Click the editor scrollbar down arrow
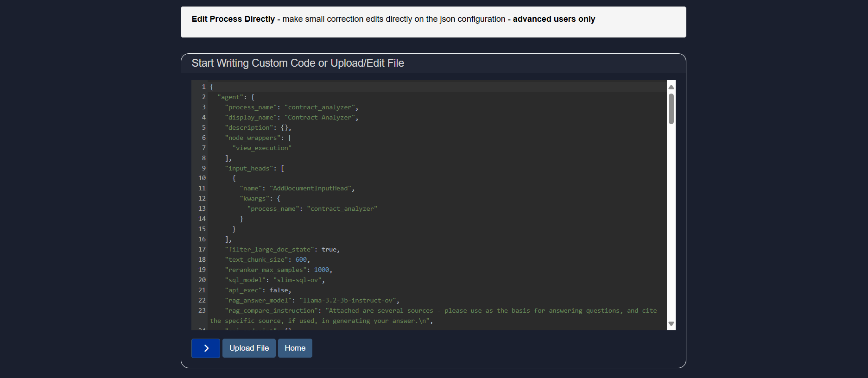The width and height of the screenshot is (868, 378). (x=671, y=324)
